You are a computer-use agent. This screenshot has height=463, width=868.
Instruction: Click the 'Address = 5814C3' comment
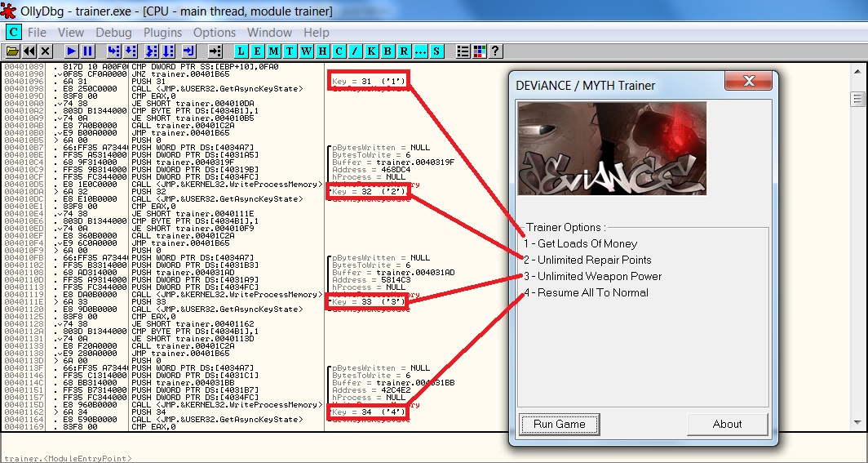pos(371,280)
